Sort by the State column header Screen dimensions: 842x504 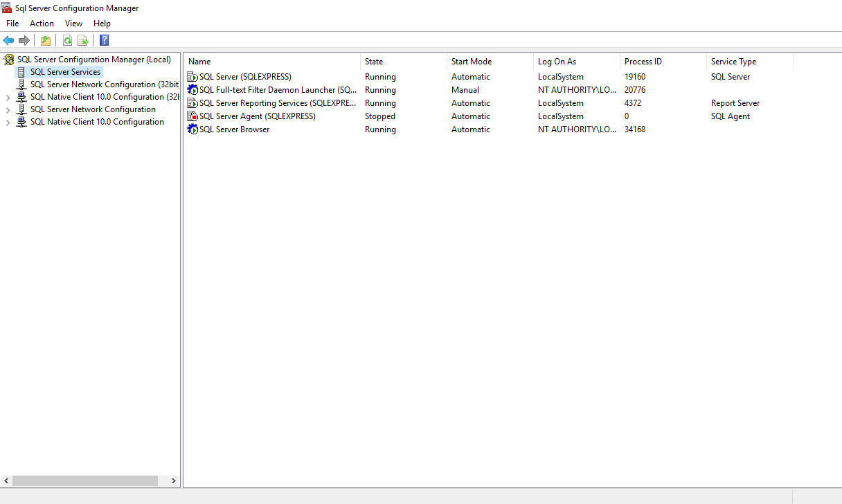point(404,62)
